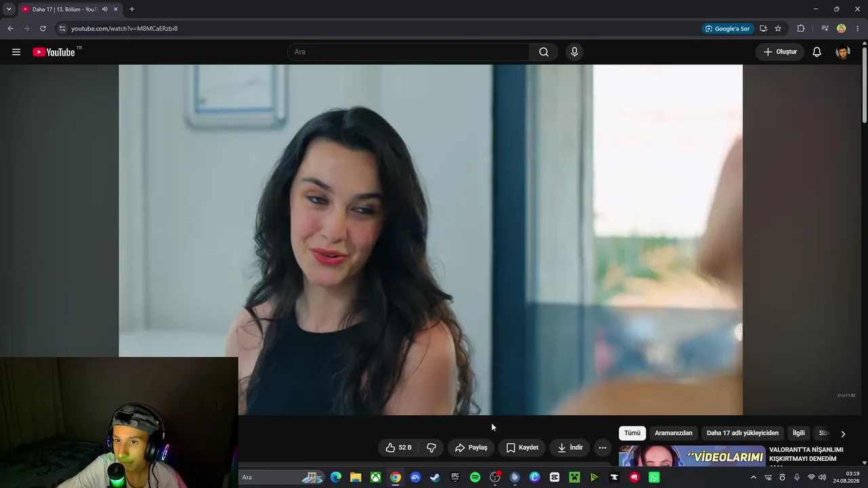Open Minecraft creeper icon in taskbar
This screenshot has width=868, height=488.
tap(574, 477)
